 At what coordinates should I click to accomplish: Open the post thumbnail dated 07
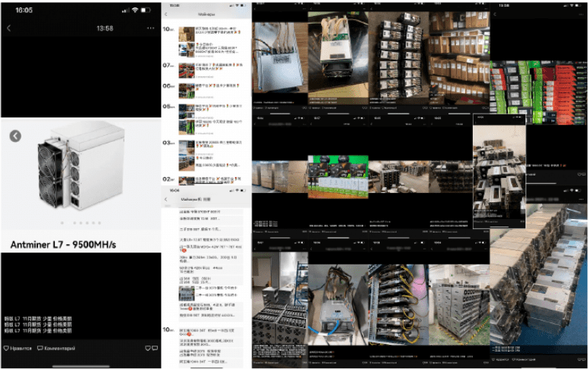[x=186, y=70]
